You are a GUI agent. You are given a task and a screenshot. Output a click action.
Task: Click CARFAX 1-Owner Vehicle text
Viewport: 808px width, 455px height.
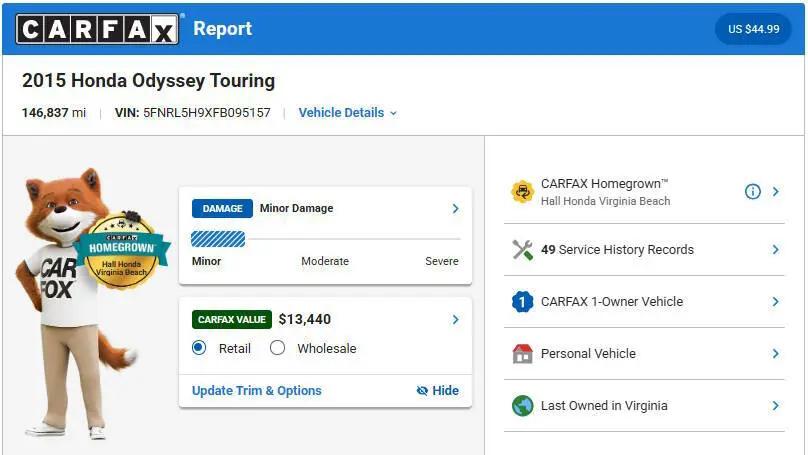612,301
